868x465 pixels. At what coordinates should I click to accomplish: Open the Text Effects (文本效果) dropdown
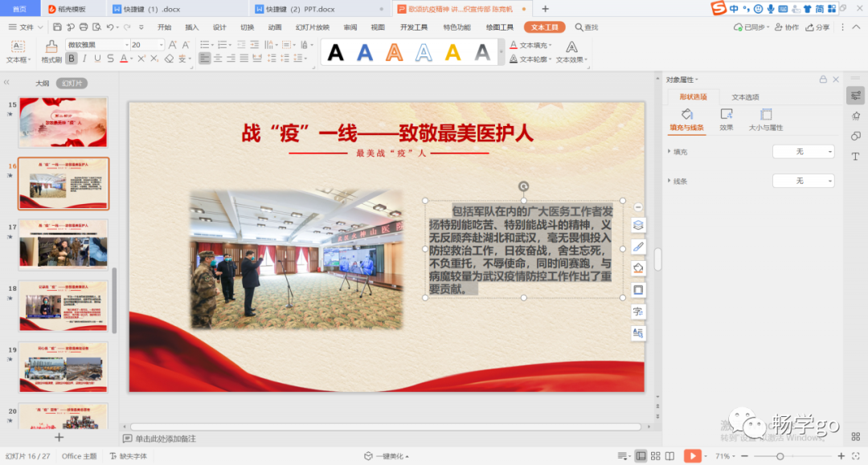571,52
